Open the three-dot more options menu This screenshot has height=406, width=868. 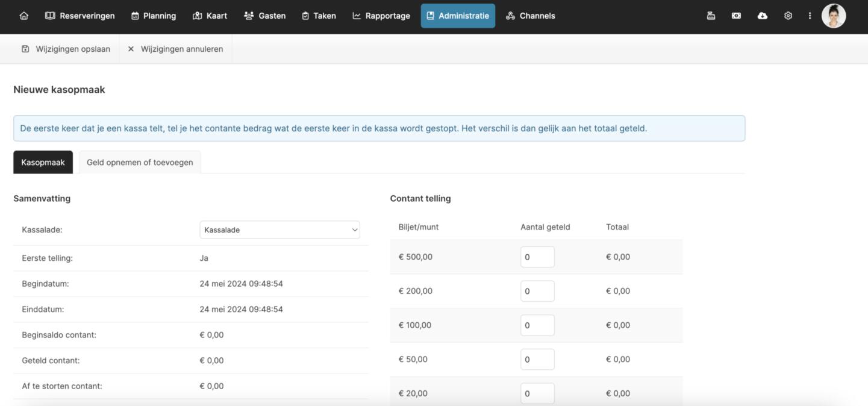[810, 16]
